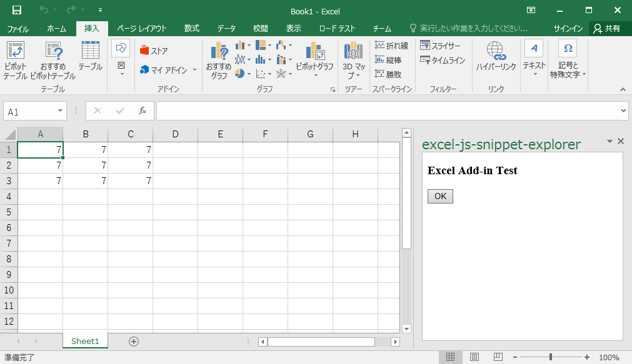Open the ホーム ribbon tab
632x364 pixels.
56,29
